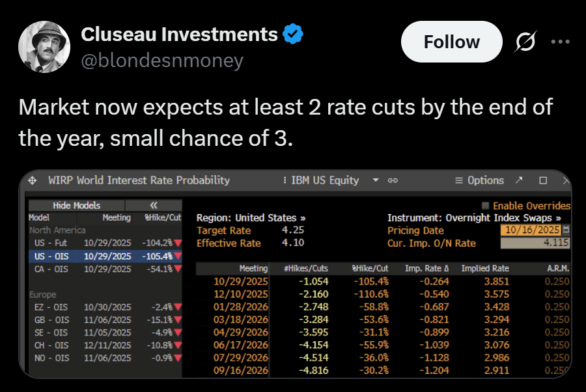Open the Region: United States selector

[x=251, y=218]
